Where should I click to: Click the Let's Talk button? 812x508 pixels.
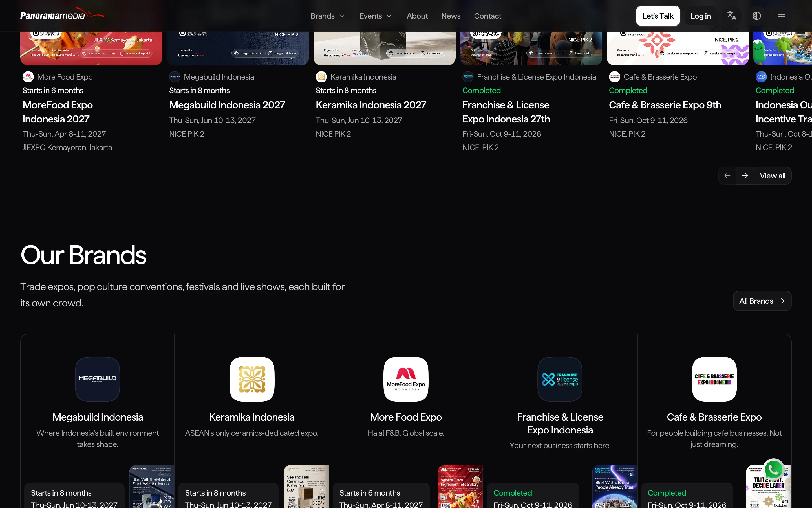(x=658, y=16)
